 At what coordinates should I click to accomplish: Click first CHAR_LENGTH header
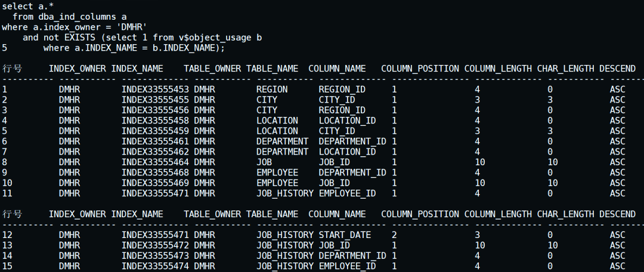point(565,69)
